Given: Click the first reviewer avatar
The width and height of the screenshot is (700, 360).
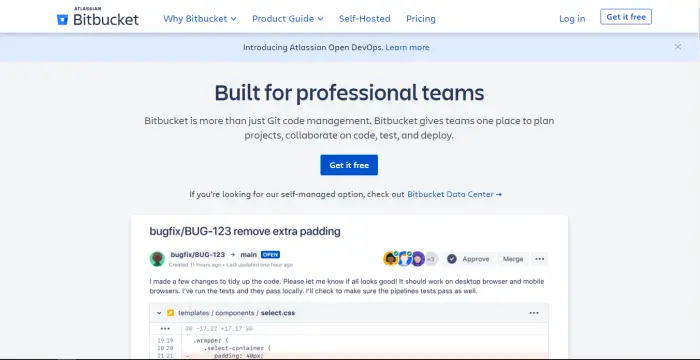Looking at the screenshot, I should coord(390,259).
